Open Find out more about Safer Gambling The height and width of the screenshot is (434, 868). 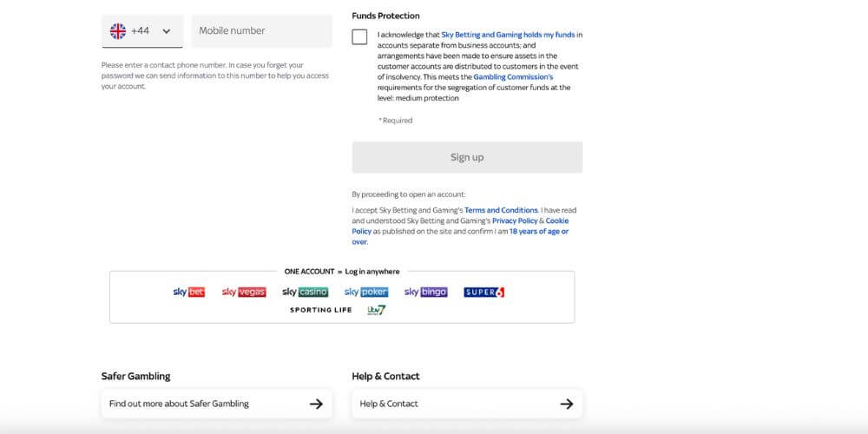[216, 404]
